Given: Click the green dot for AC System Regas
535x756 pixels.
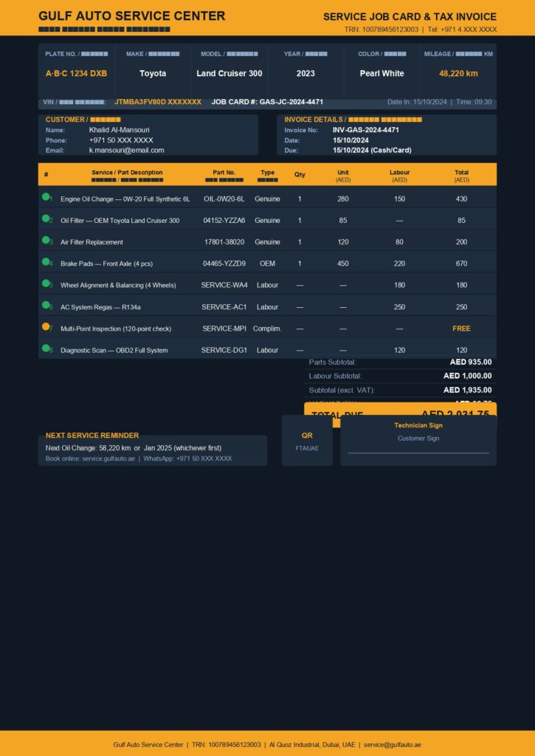Looking at the screenshot, I should [x=46, y=305].
